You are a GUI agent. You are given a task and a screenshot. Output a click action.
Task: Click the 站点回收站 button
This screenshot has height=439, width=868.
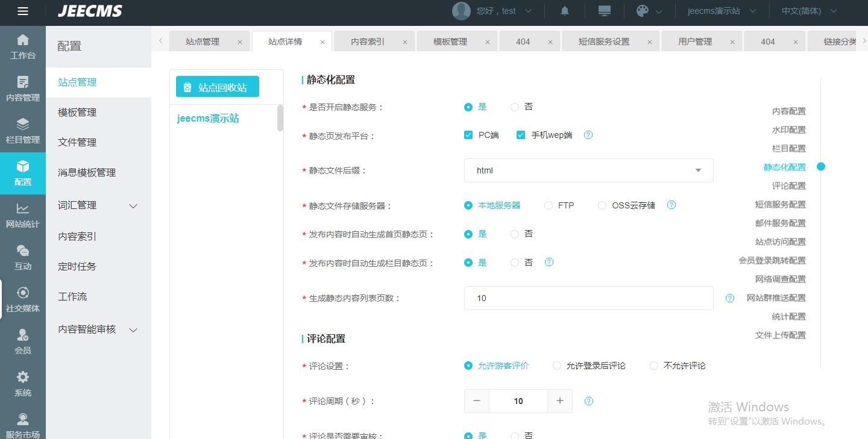point(217,87)
